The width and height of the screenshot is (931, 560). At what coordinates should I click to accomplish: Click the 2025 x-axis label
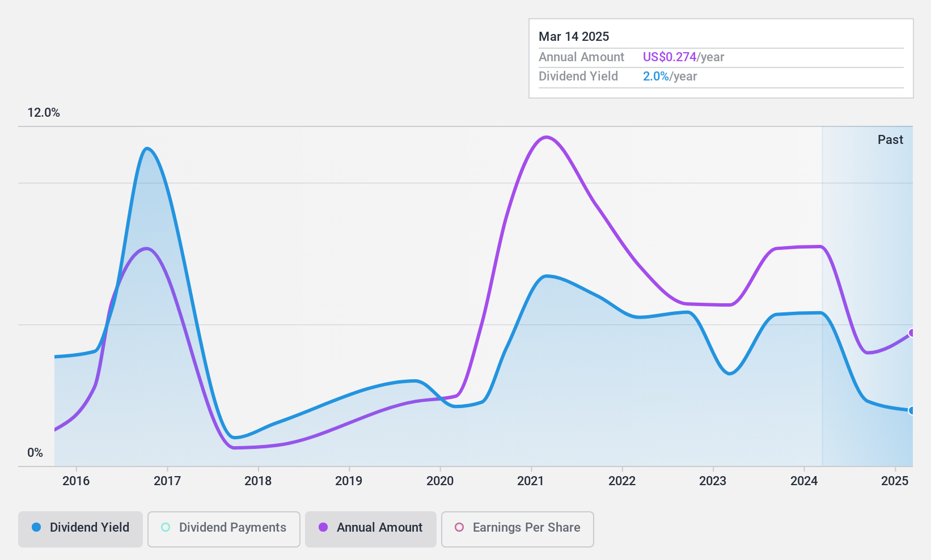[x=895, y=481]
